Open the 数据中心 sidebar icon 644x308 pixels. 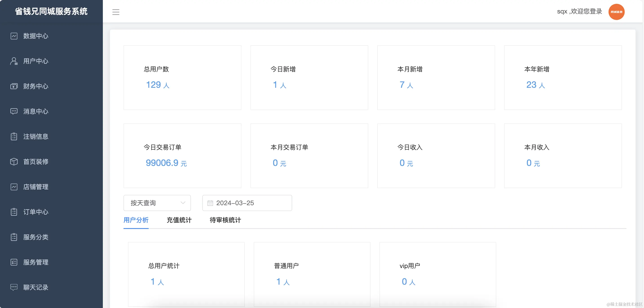(14, 36)
